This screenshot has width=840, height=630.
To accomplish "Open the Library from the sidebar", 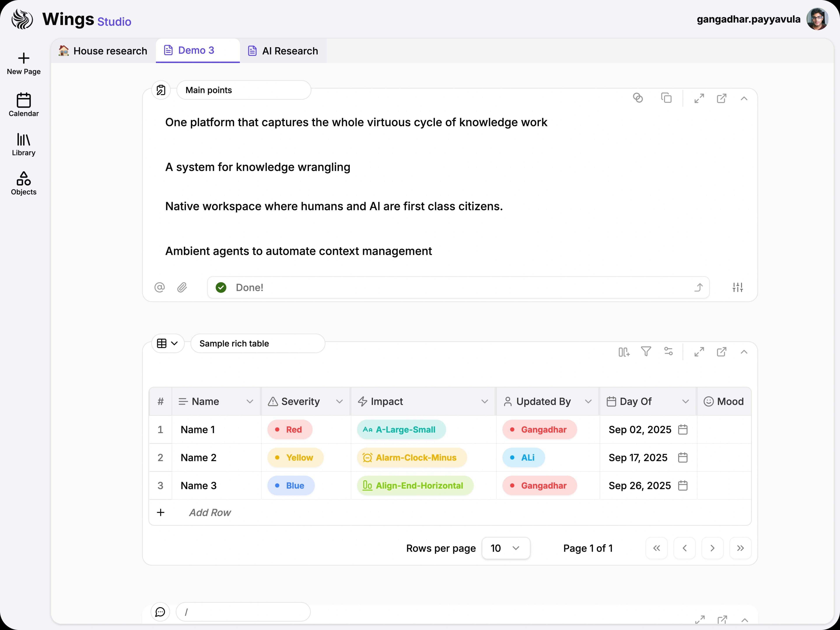I will click(x=23, y=145).
